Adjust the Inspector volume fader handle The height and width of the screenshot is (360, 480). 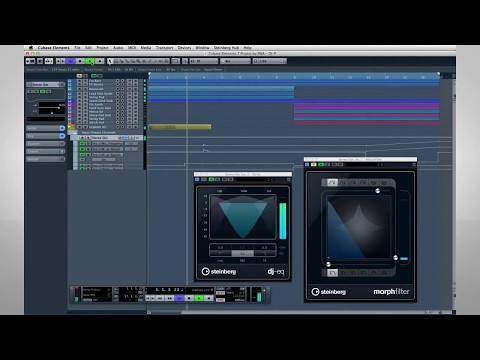point(59,108)
